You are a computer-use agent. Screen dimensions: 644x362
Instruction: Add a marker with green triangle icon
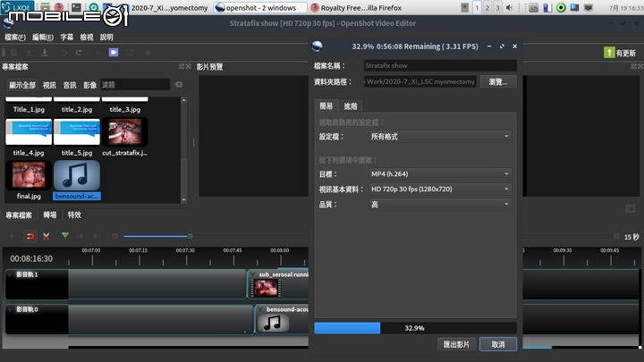[x=65, y=236]
